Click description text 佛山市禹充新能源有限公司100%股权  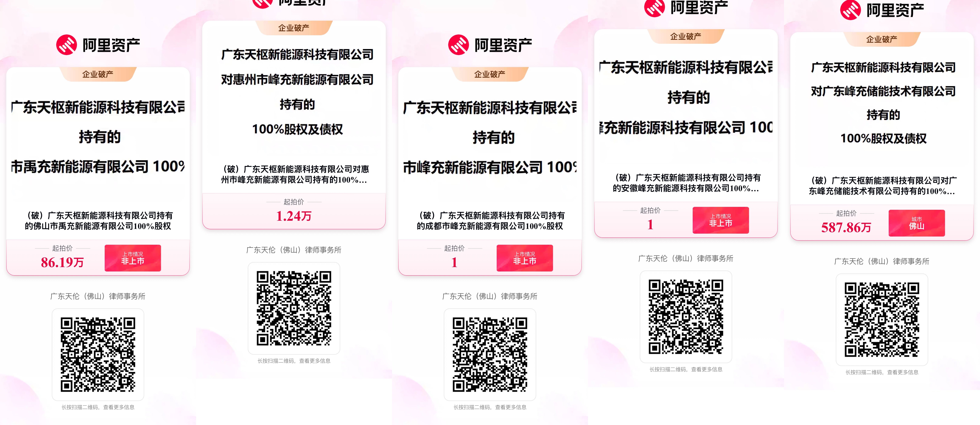coord(103,226)
